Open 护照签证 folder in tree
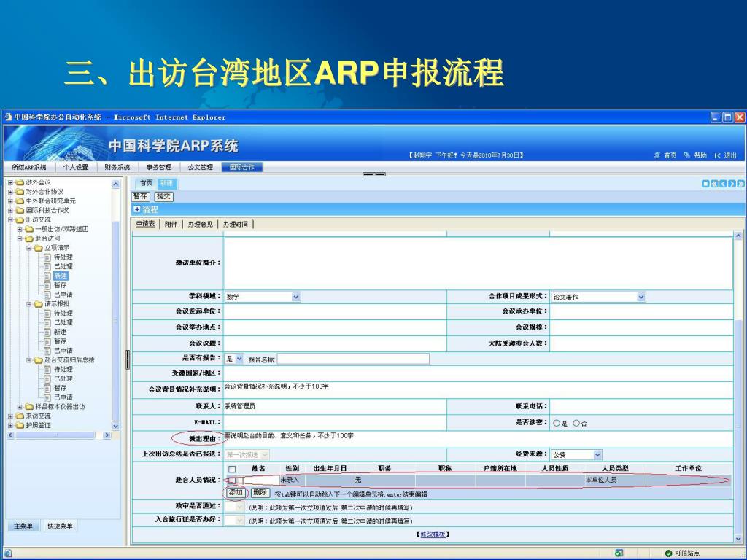747x560 pixels. coord(38,425)
